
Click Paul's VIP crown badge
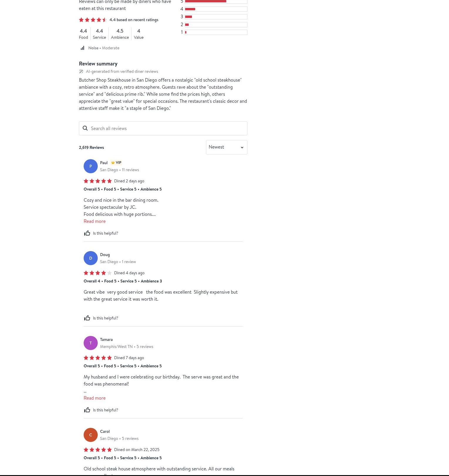coord(116,163)
